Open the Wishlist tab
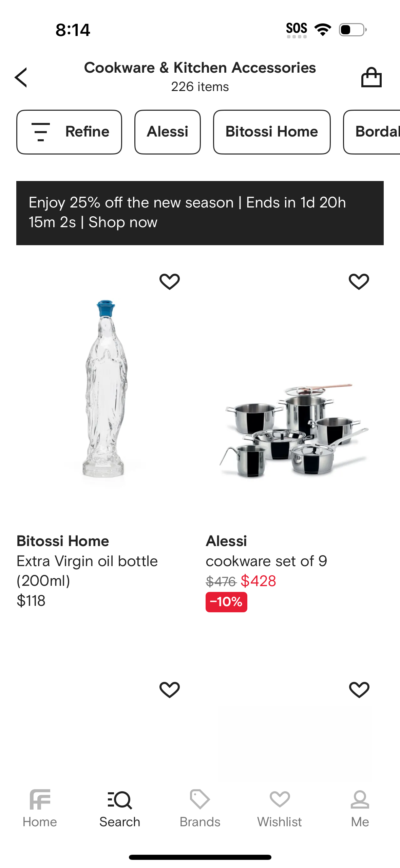 280,808
